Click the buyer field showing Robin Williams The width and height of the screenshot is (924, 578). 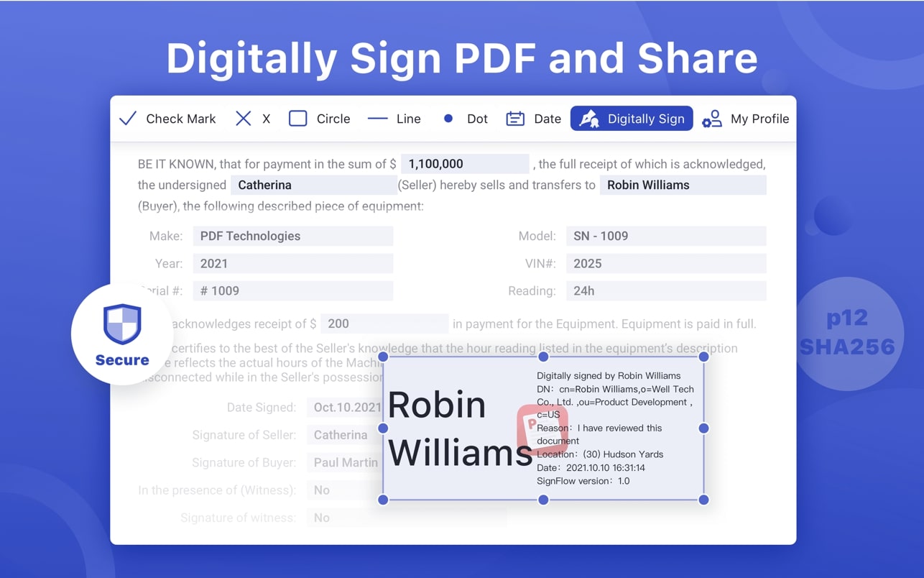pos(682,185)
